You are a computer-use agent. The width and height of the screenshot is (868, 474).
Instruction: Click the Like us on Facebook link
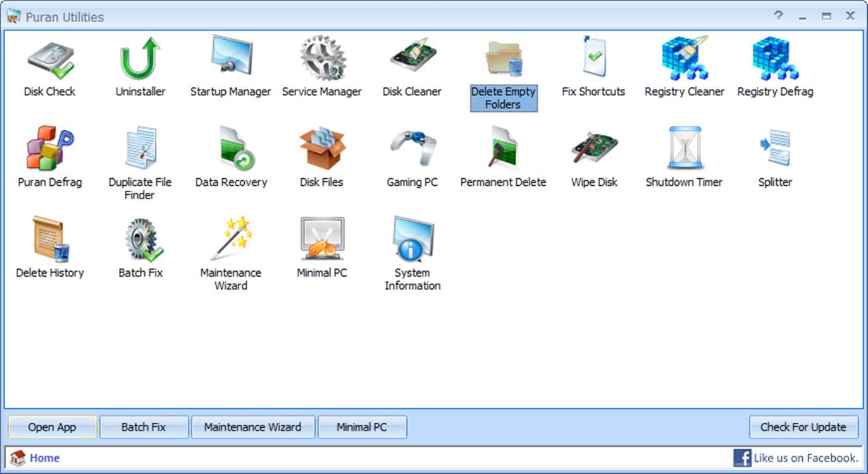(x=806, y=458)
